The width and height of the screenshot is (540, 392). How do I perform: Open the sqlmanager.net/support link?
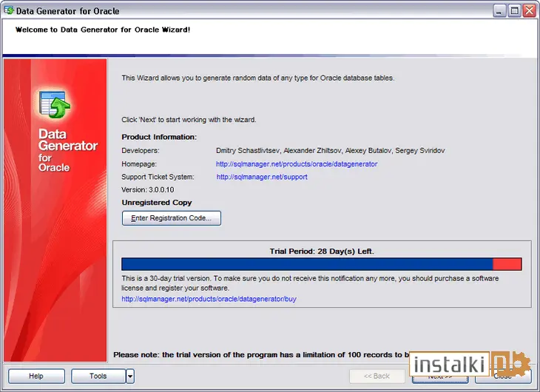point(262,177)
